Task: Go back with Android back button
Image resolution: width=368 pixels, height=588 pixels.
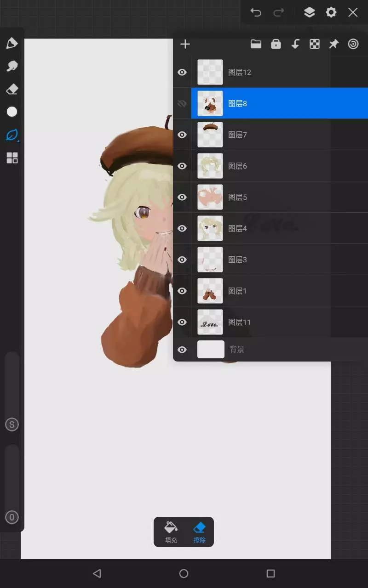Action: (x=97, y=573)
